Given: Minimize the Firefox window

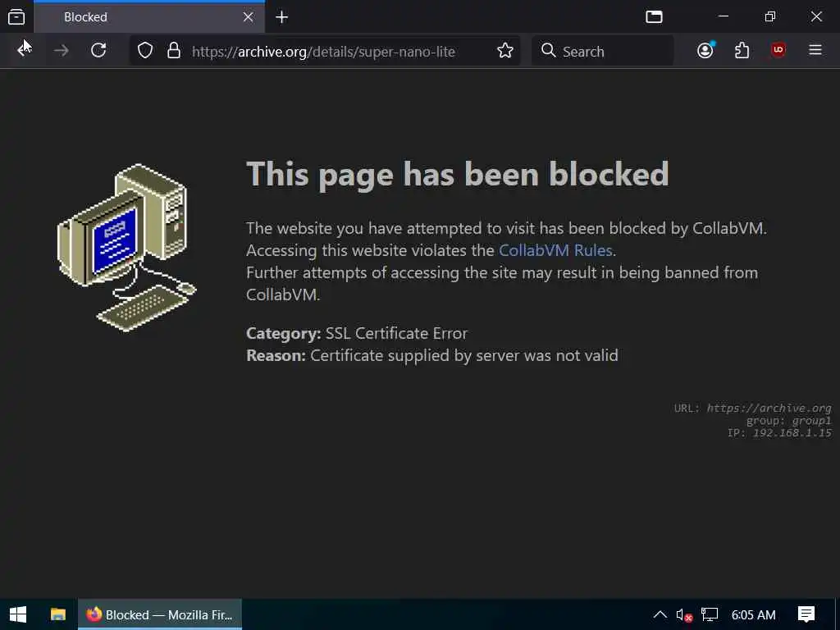Looking at the screenshot, I should click(724, 16).
